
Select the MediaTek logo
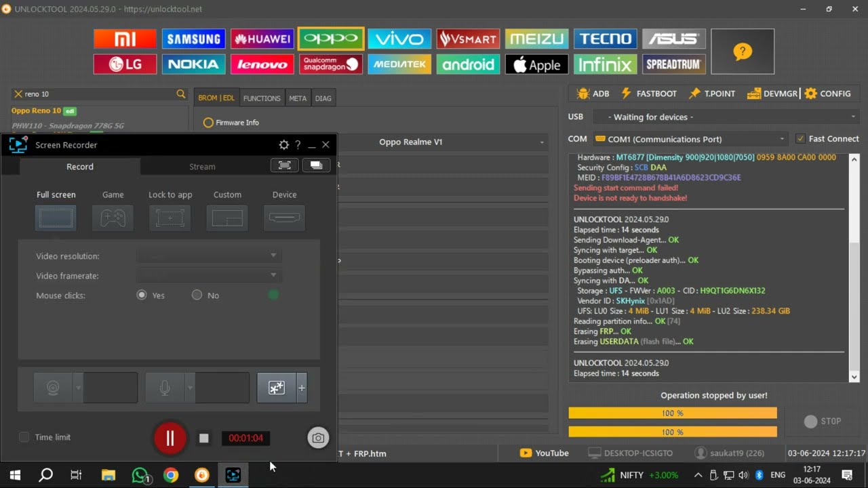pyautogui.click(x=399, y=64)
